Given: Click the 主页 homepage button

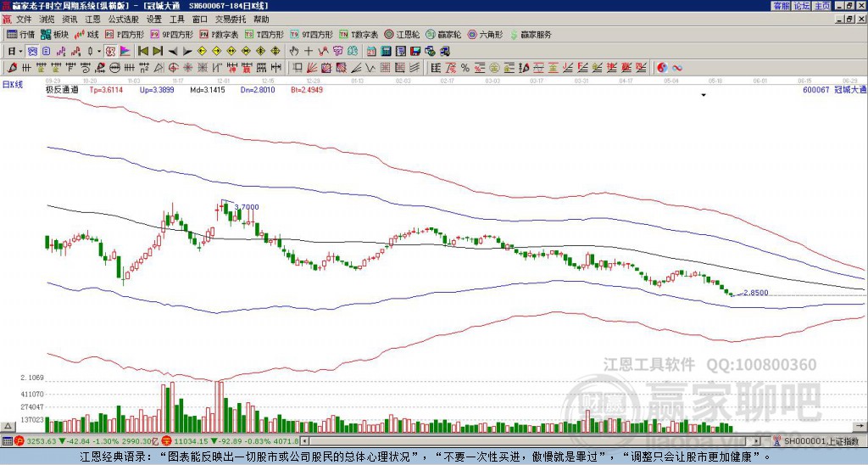Looking at the screenshot, I should tap(822, 6).
